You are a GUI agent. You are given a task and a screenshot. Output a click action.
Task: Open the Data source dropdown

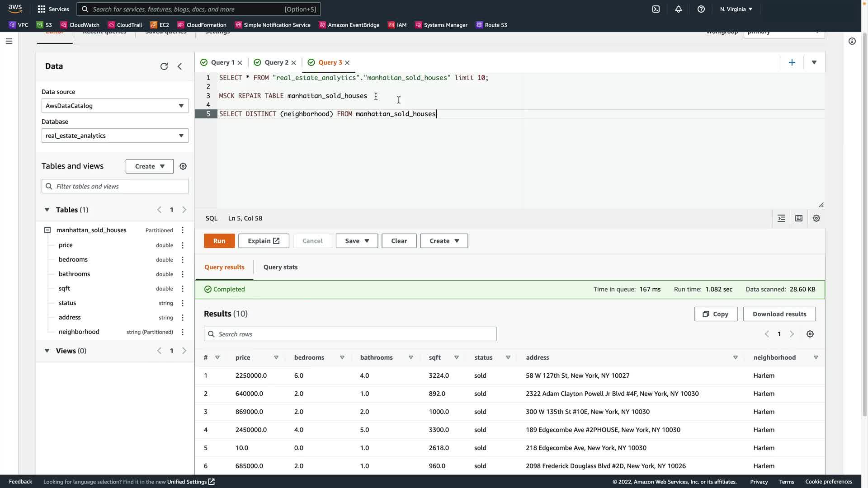click(115, 106)
